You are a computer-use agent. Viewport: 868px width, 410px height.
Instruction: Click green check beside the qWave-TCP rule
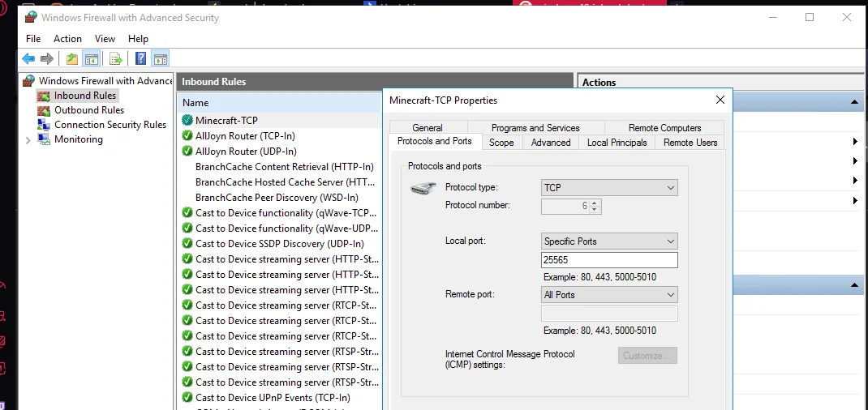187,213
